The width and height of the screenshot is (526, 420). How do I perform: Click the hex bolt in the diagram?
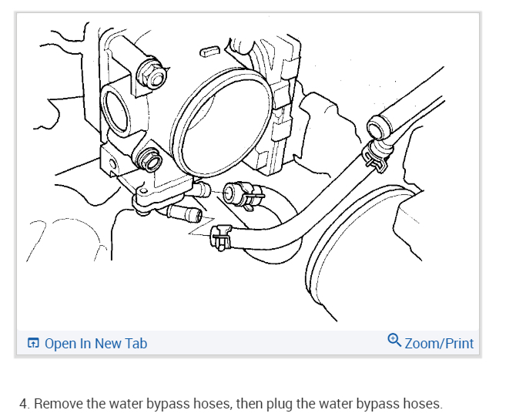(x=152, y=75)
